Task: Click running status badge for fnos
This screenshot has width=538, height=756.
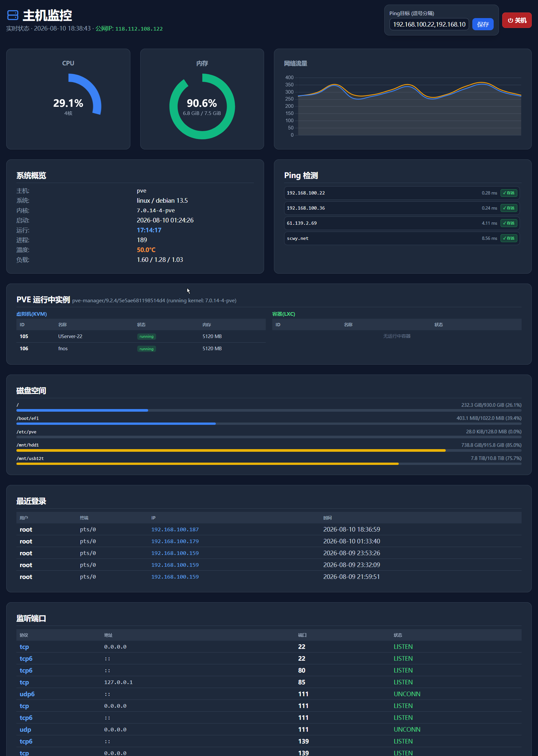Action: click(x=146, y=349)
